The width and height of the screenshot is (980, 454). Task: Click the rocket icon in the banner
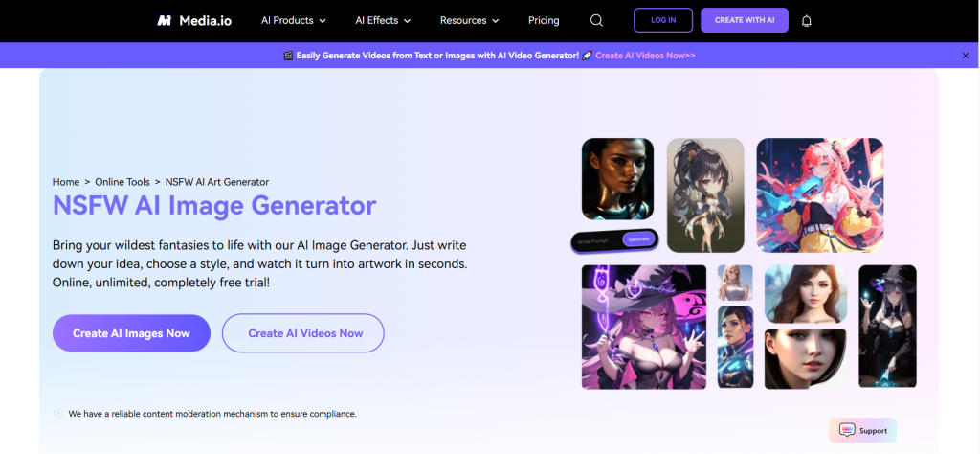click(x=587, y=56)
